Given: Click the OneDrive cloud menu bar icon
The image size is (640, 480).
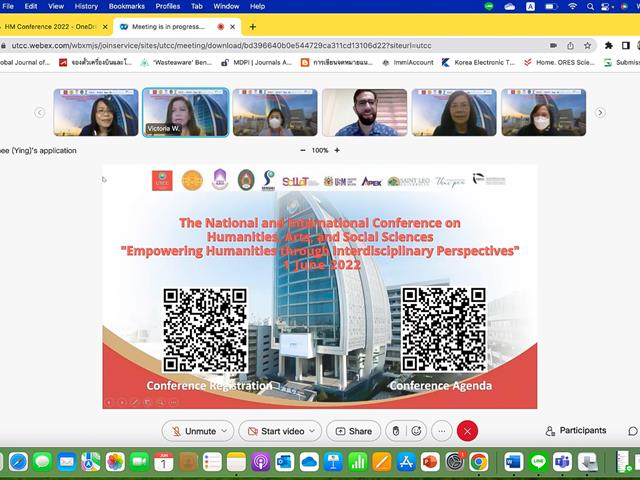Looking at the screenshot, I should click(509, 6).
